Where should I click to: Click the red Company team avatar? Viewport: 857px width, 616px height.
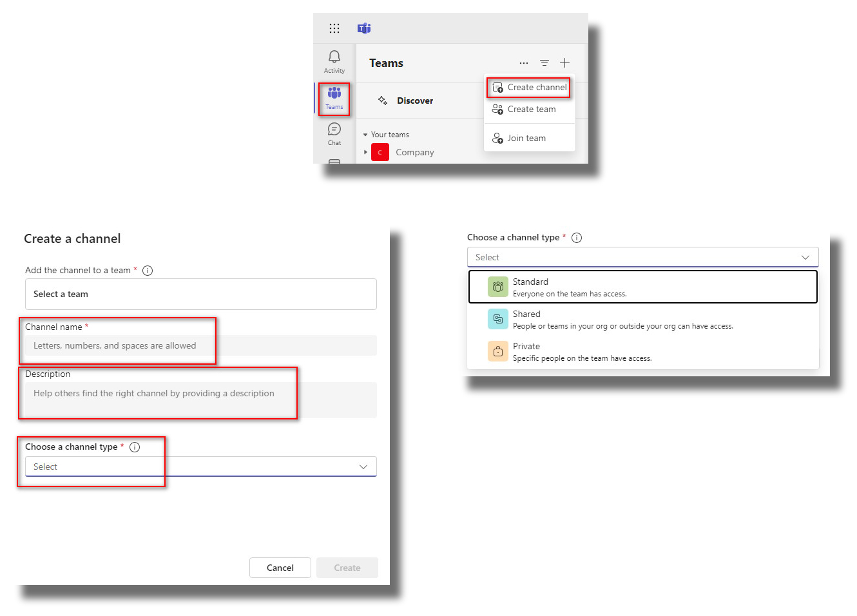(x=380, y=153)
